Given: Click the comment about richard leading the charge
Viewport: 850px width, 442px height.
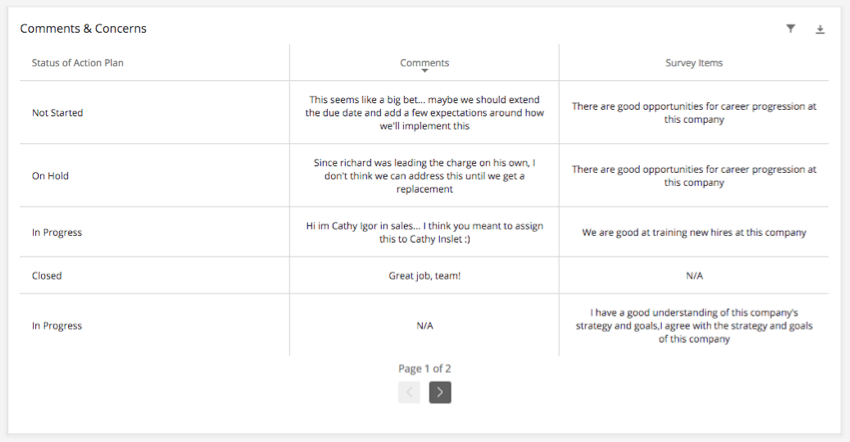Looking at the screenshot, I should click(424, 176).
